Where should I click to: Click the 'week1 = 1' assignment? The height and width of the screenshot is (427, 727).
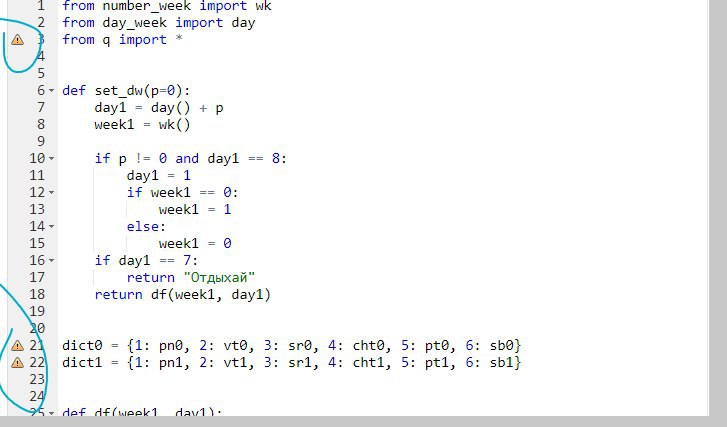(x=195, y=210)
